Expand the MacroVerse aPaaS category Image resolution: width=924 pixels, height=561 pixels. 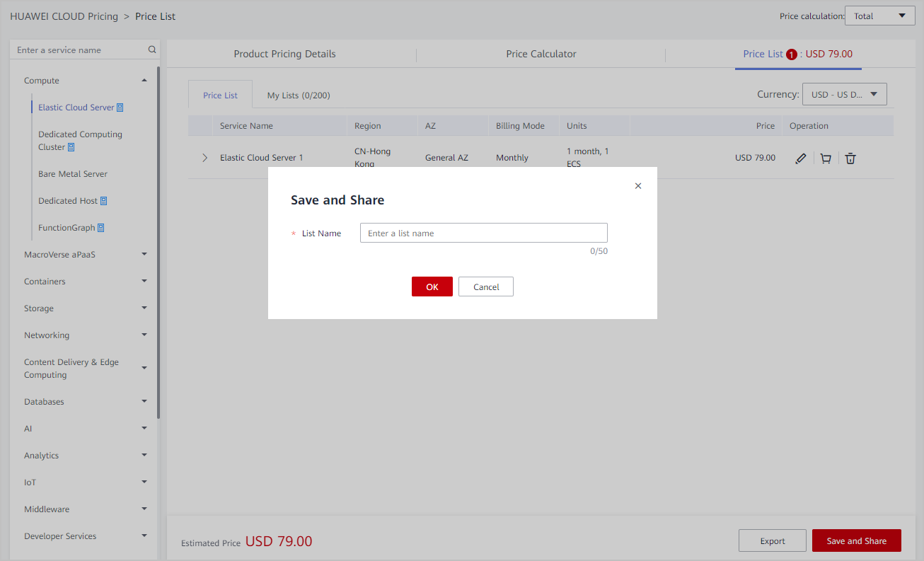point(144,255)
